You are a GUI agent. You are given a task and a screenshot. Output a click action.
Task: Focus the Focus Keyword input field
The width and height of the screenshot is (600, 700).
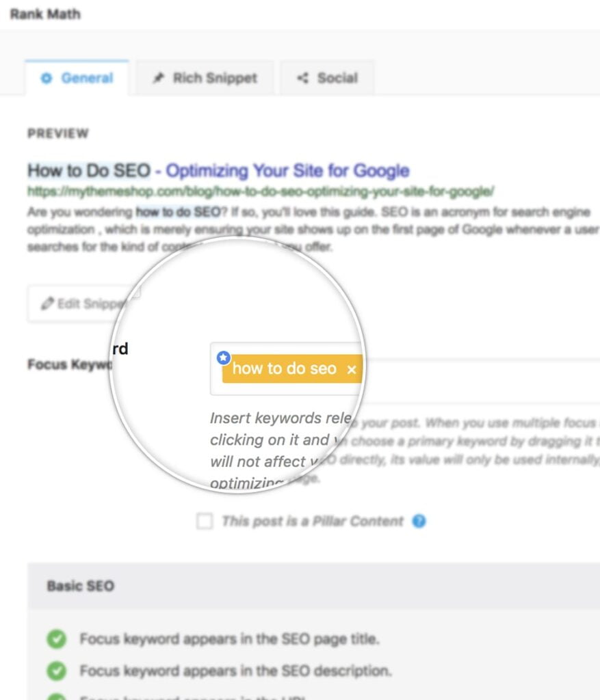tap(479, 369)
